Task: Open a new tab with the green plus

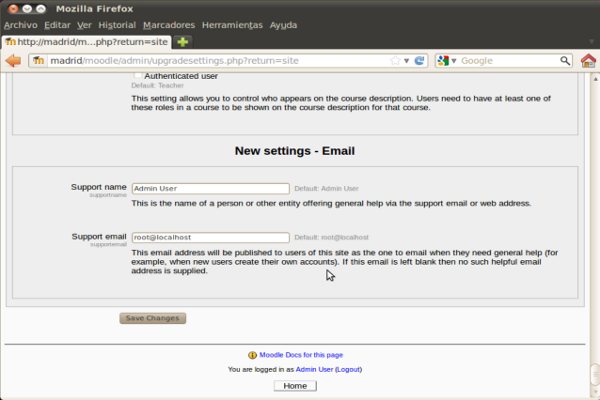Action: (183, 42)
